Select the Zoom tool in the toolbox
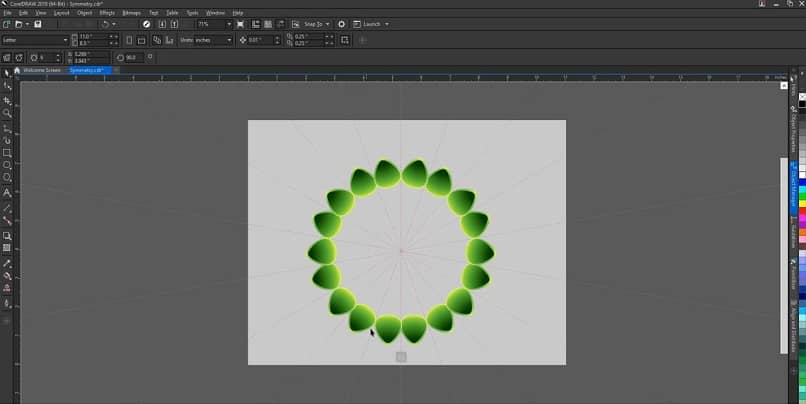 click(7, 113)
